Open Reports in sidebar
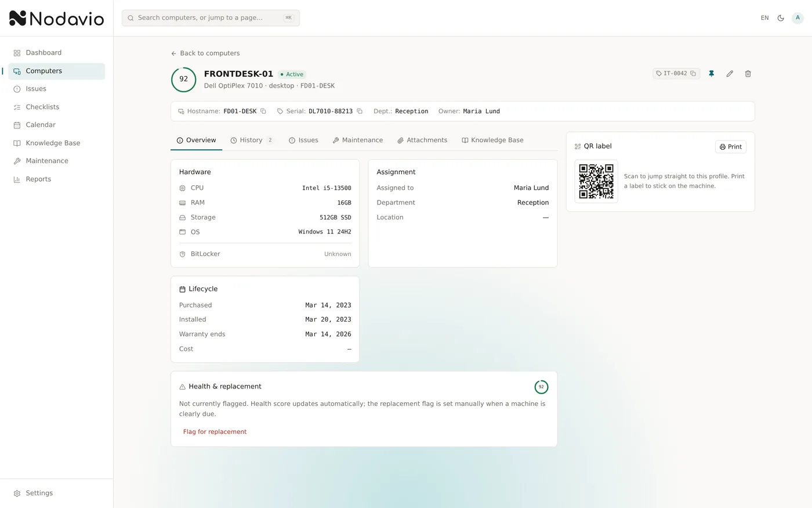 [x=56, y=179]
